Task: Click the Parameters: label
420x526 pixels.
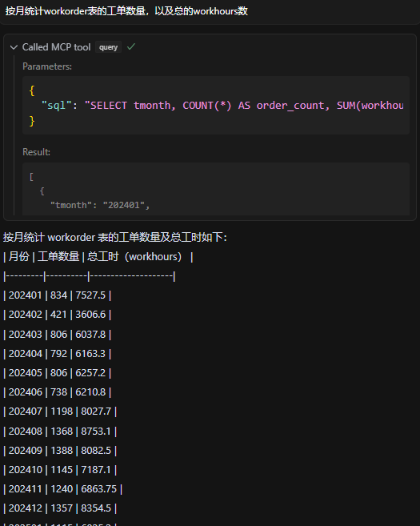Action: 47,66
